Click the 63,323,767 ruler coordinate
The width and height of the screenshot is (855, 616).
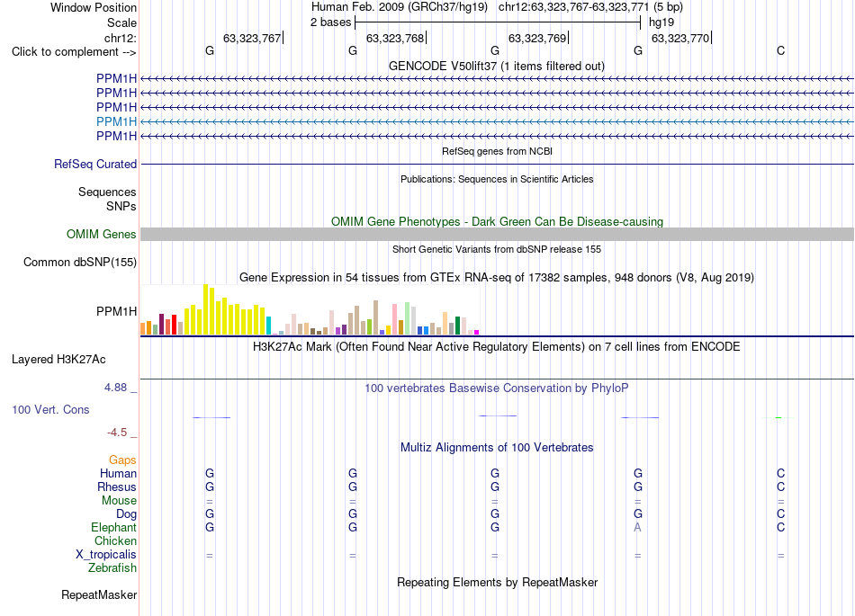[x=252, y=38]
